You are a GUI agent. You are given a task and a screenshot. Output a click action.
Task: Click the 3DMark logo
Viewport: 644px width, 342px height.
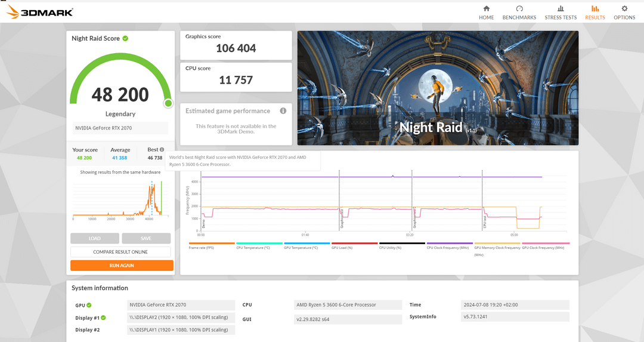[39, 12]
